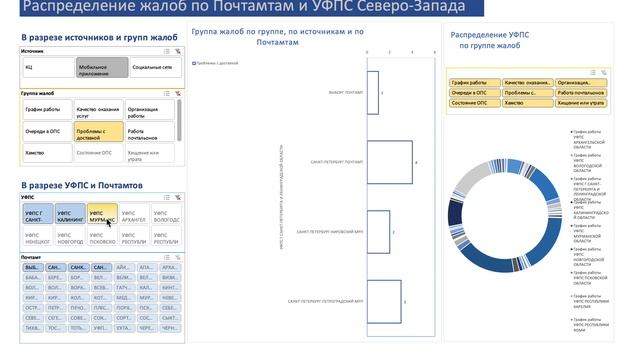Filter by График работы in the left Группа жалоб slicer
Viewport: 640px width, 360px height.
pyautogui.click(x=47, y=110)
